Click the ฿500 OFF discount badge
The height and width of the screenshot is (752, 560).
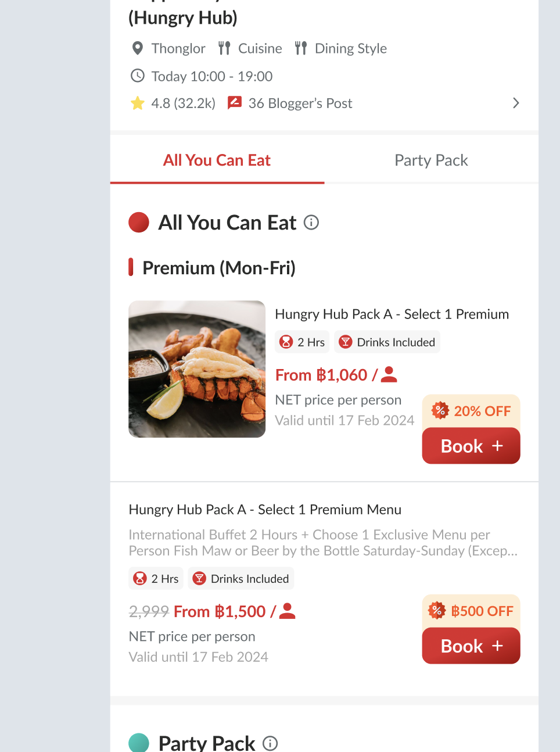(471, 611)
